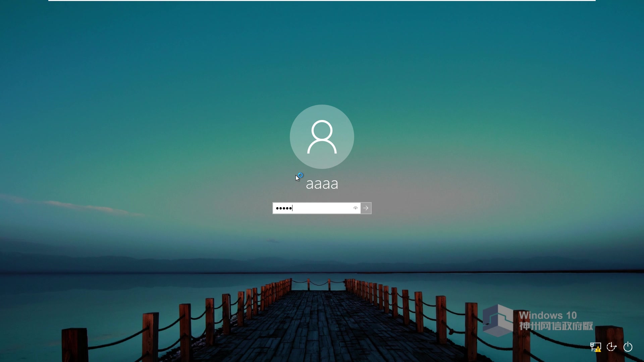Click the password input field
Screen dimensions: 644x362
pyautogui.click(x=316, y=208)
